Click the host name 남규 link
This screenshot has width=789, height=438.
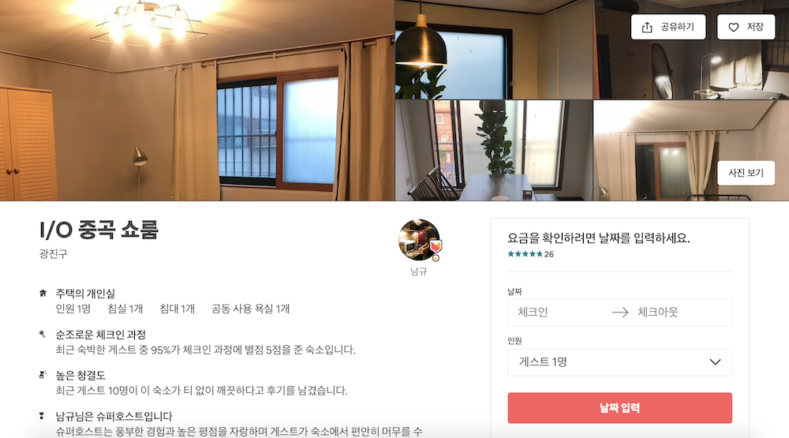pyautogui.click(x=419, y=271)
